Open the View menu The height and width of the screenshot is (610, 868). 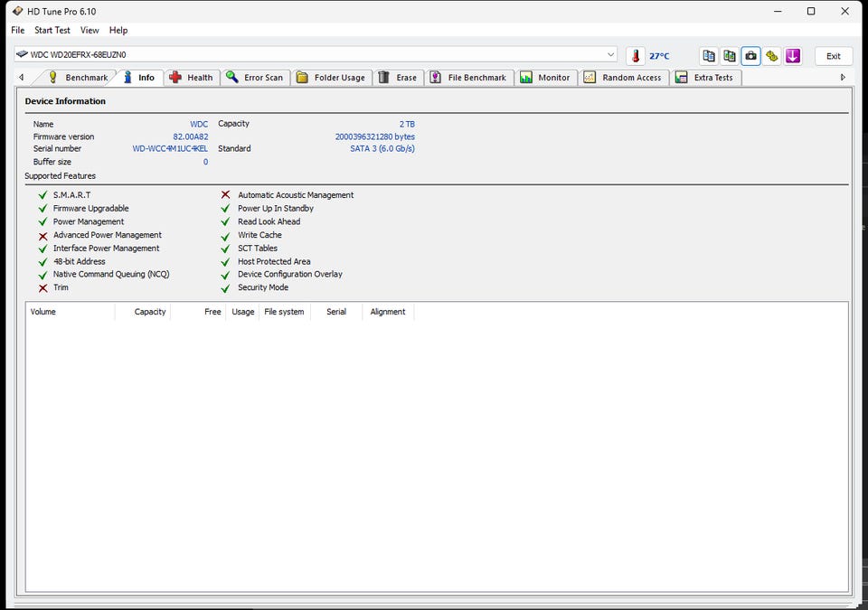90,30
